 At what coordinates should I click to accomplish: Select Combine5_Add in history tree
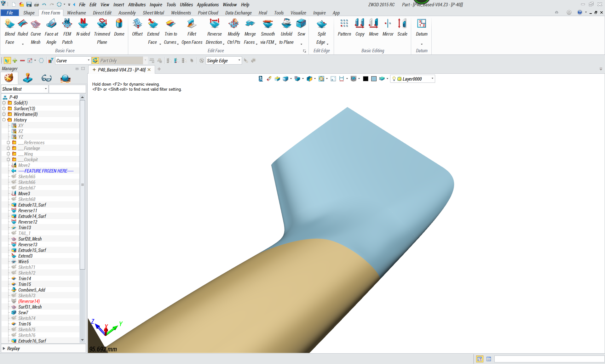[32, 290]
